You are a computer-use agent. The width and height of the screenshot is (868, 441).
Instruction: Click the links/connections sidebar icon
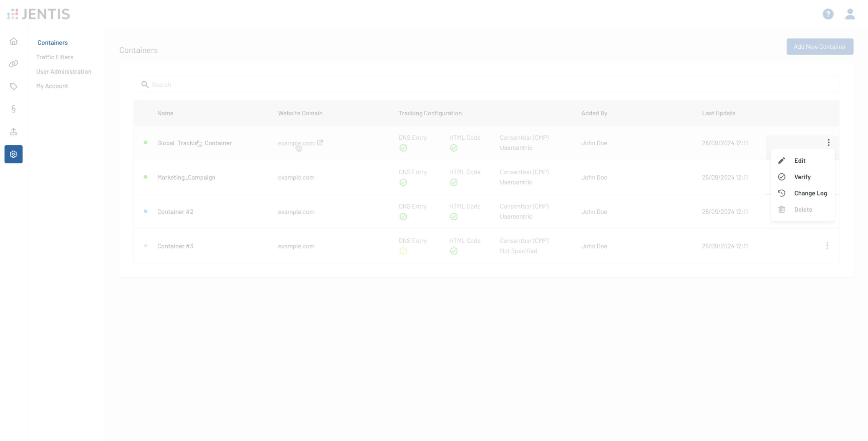pyautogui.click(x=14, y=63)
